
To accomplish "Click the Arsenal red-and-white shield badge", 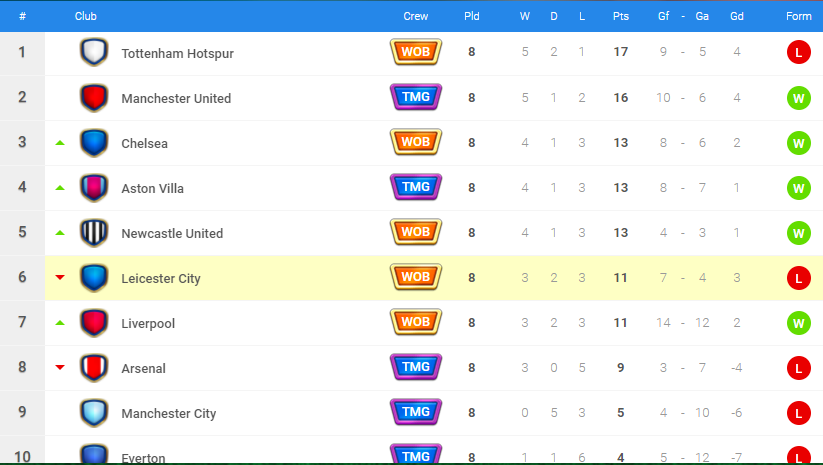I will 94,367.
